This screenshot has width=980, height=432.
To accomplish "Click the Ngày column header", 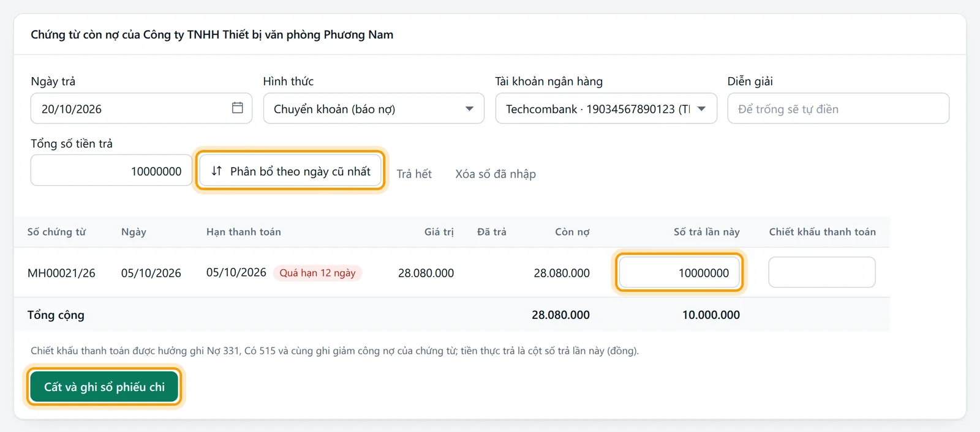I will [x=134, y=232].
